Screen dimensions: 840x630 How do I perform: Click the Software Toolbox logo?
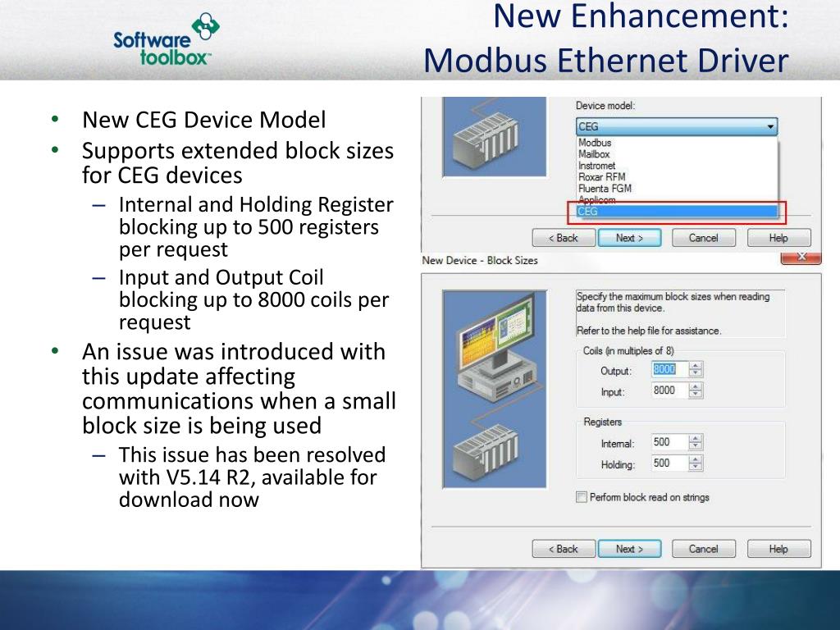pos(167,39)
